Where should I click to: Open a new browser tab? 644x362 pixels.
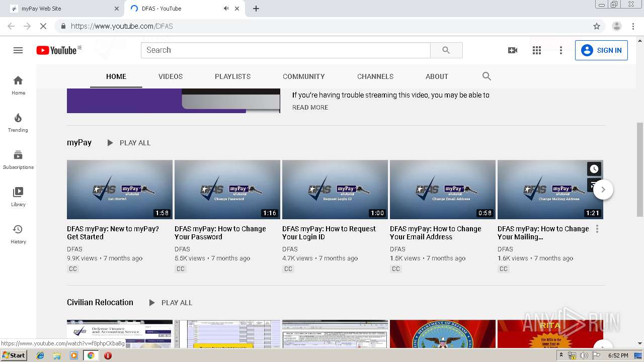tap(256, 9)
